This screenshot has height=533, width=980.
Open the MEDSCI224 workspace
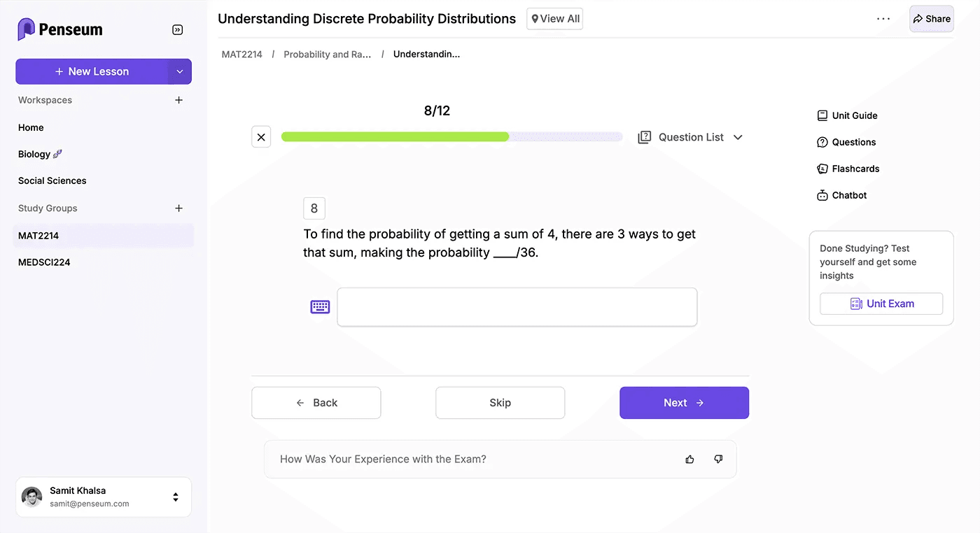pyautogui.click(x=43, y=262)
